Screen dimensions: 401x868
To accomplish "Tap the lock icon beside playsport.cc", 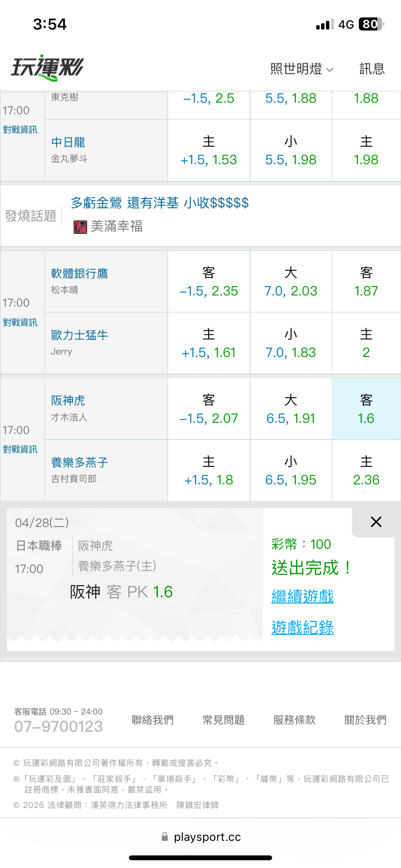I will point(165,837).
